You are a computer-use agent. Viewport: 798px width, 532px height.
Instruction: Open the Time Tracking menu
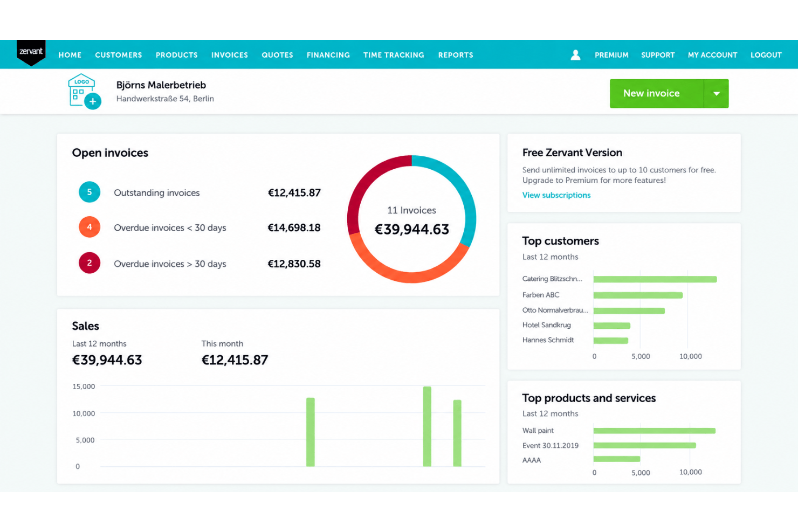click(394, 55)
